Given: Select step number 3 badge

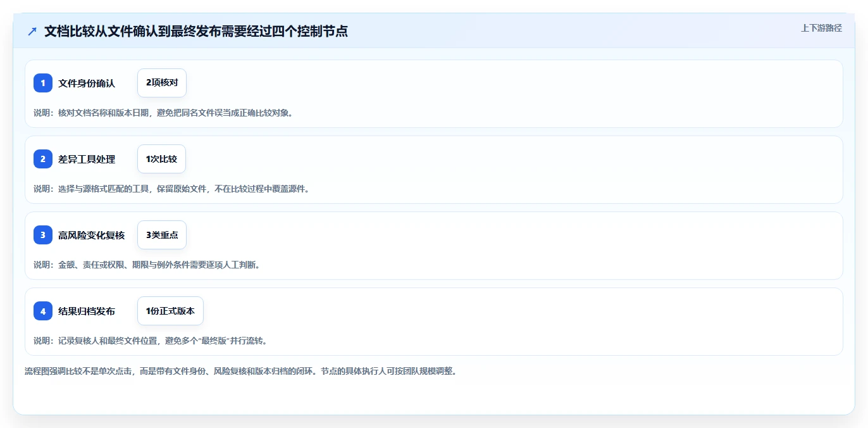Looking at the screenshot, I should (x=43, y=235).
